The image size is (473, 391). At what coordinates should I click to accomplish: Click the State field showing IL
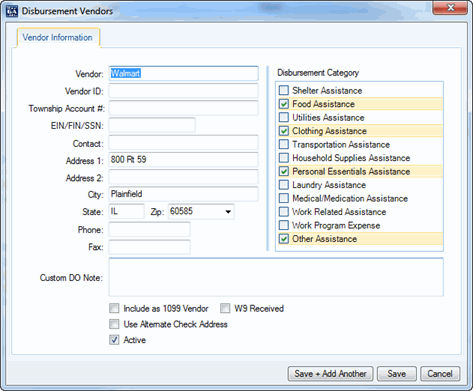click(127, 211)
